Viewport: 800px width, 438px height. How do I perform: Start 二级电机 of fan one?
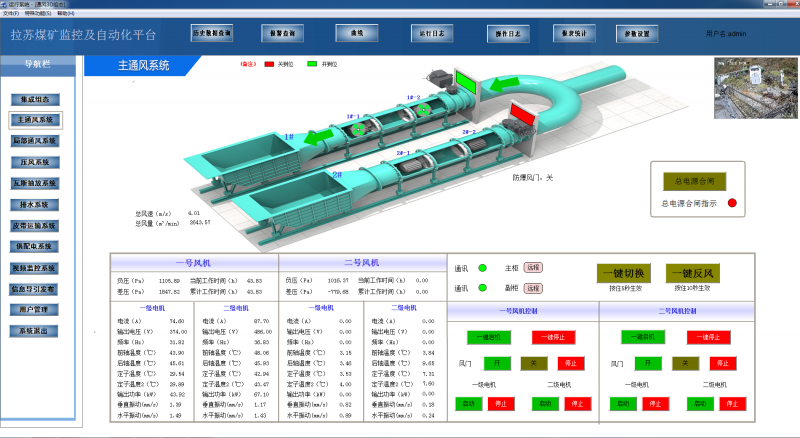(x=545, y=404)
